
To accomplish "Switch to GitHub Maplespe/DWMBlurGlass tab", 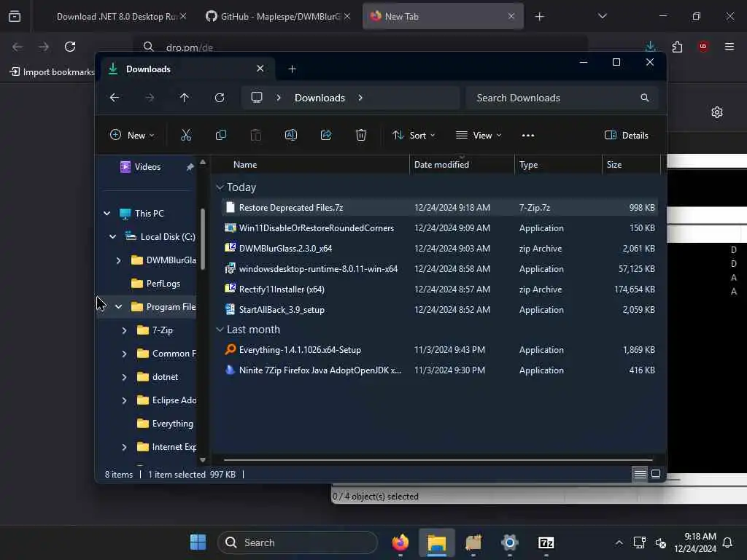I will (x=279, y=17).
